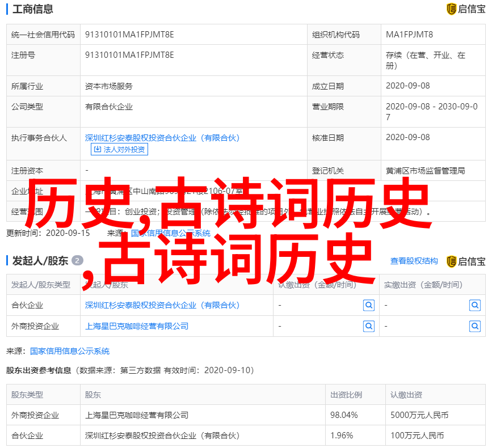Click the 启信宝 logo beside 查看股权结构

(466, 261)
